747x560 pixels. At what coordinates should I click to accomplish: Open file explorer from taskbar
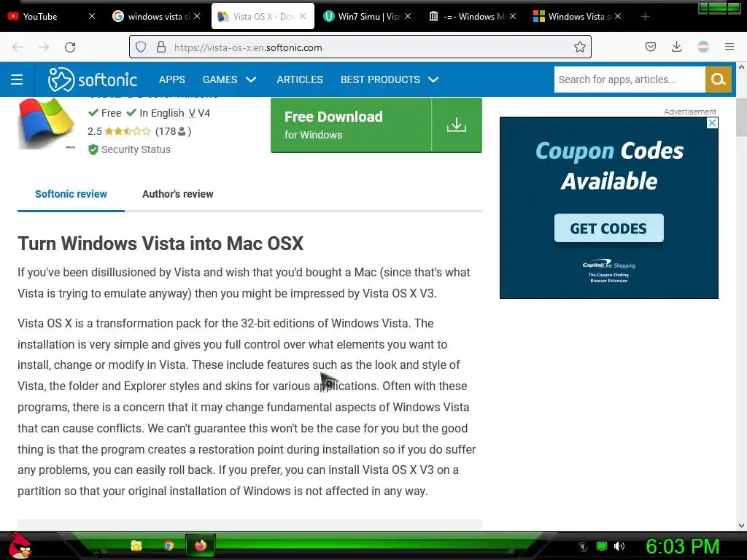(x=136, y=545)
